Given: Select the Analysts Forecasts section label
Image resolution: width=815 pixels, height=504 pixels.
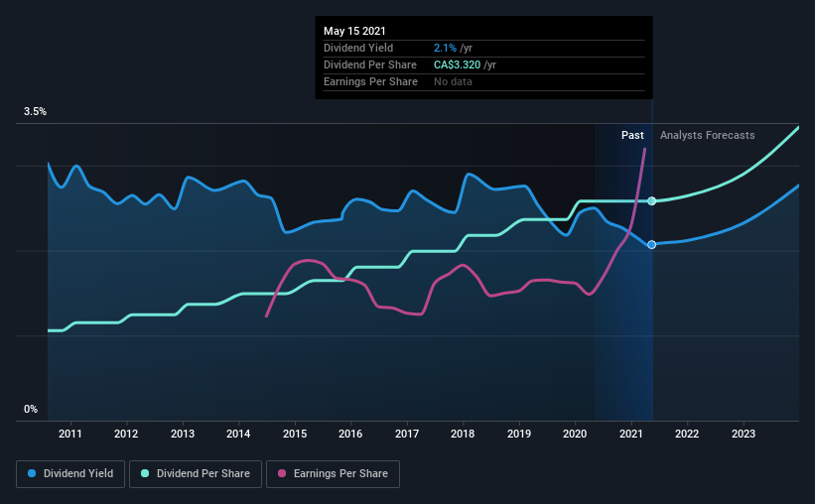Looking at the screenshot, I should point(708,135).
